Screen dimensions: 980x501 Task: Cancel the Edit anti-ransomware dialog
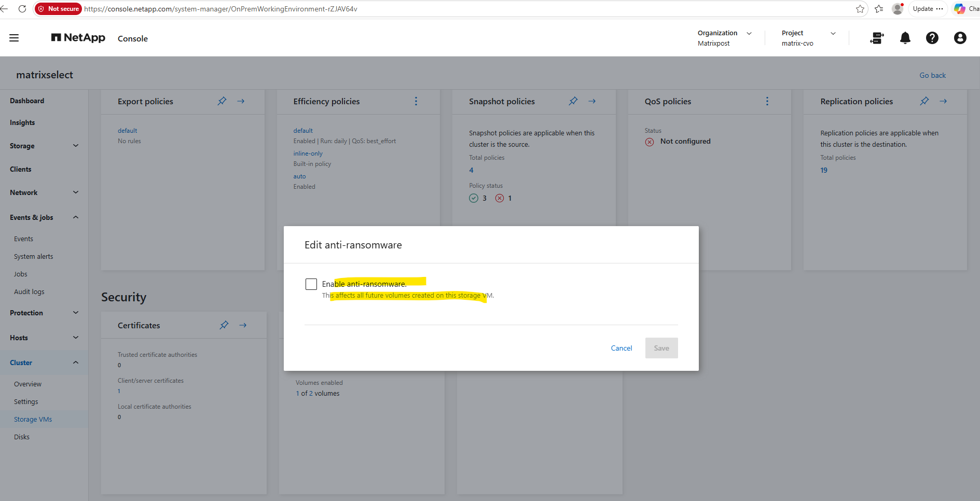point(622,348)
